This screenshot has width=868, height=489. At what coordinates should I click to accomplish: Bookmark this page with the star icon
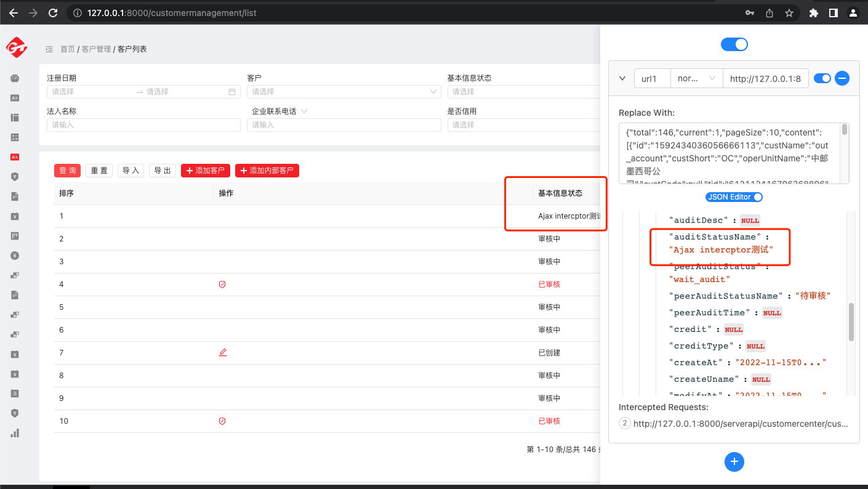(x=789, y=12)
